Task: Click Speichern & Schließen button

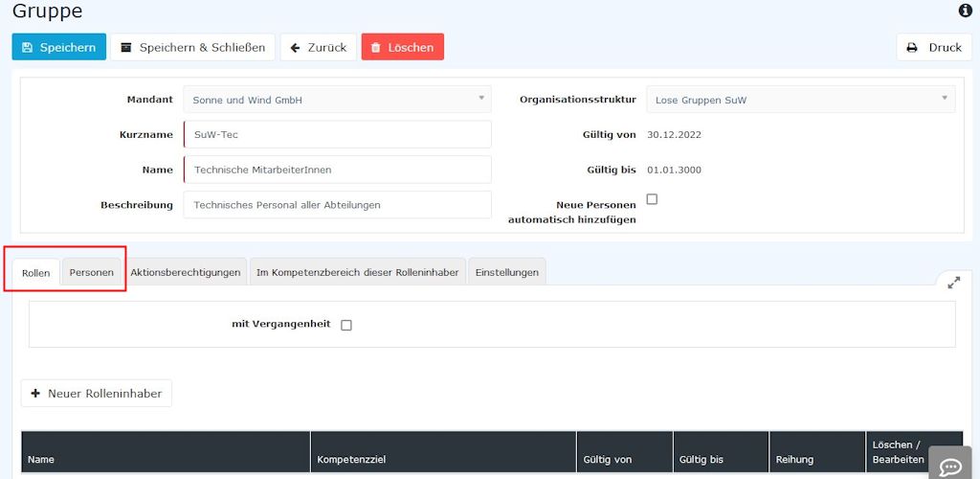Action: click(192, 47)
